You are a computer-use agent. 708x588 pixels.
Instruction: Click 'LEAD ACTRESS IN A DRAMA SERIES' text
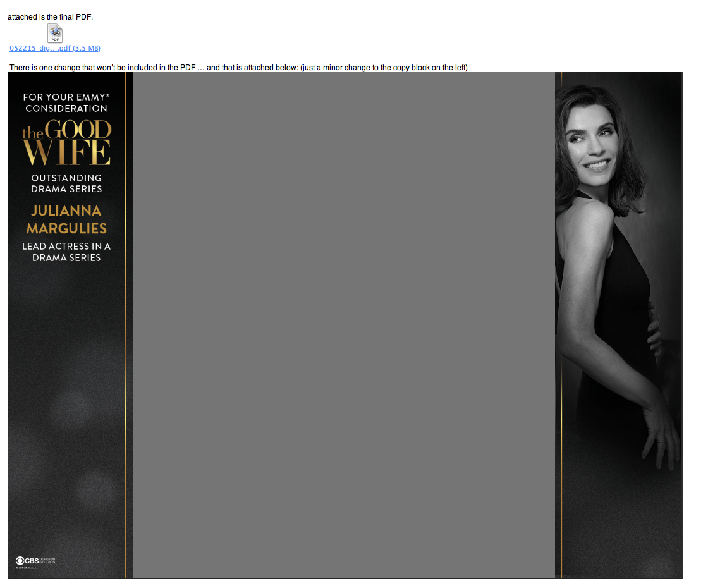(66, 252)
